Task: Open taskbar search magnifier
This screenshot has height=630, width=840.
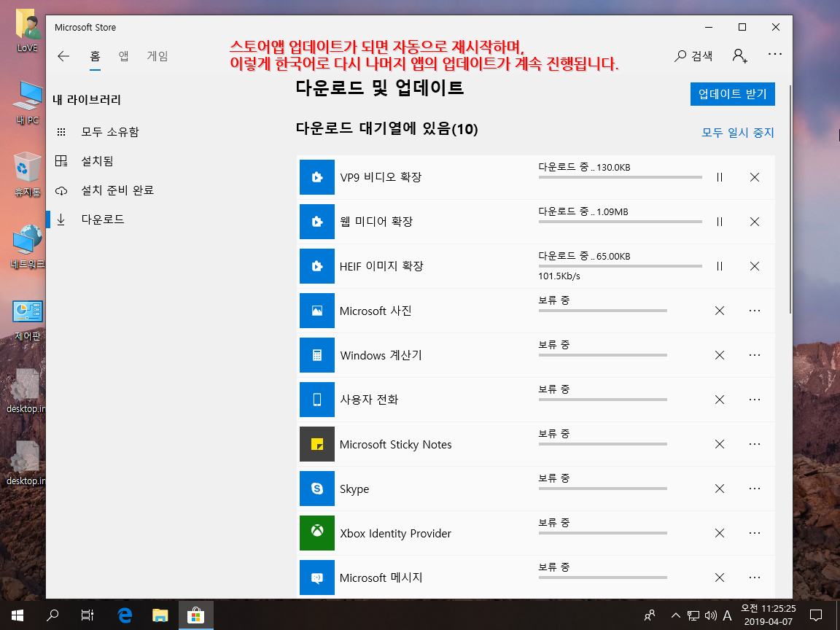Action: (52, 615)
